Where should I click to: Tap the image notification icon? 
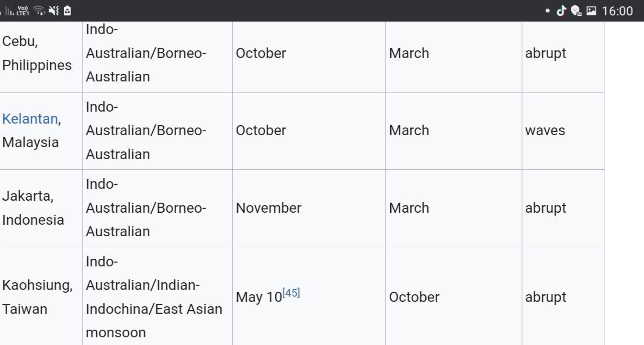(591, 11)
